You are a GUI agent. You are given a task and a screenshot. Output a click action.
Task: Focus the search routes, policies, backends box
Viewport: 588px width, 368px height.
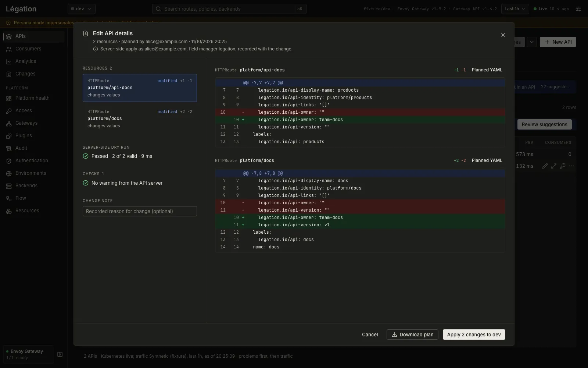click(x=229, y=9)
